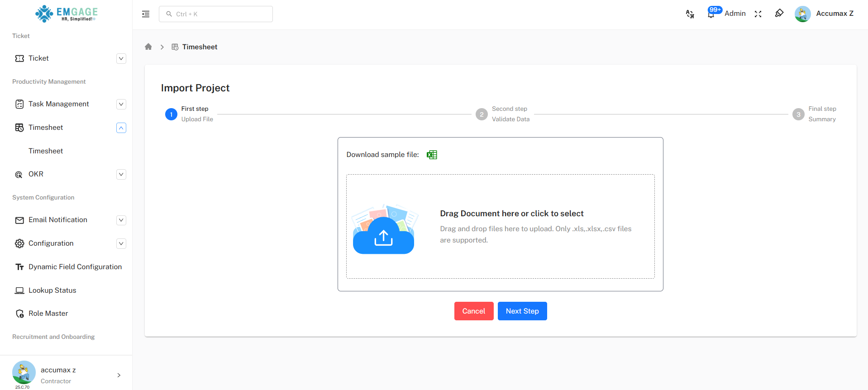This screenshot has height=390, width=868.
Task: Expand the OKR chevron
Action: [121, 174]
